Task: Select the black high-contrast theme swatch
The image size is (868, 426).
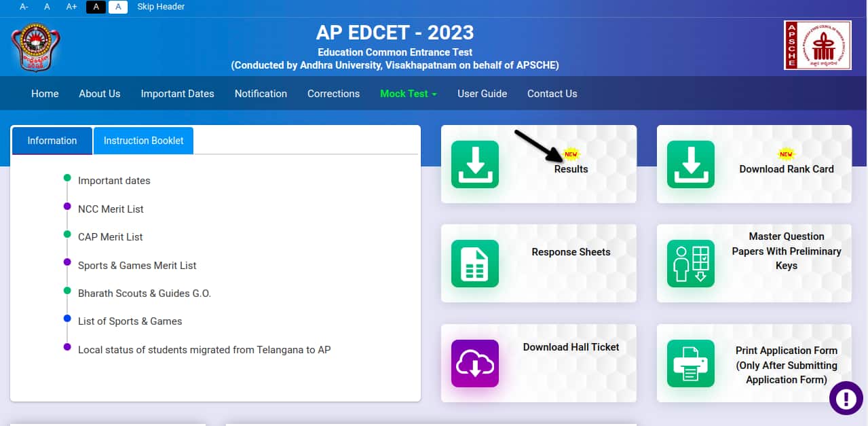Action: click(x=96, y=7)
